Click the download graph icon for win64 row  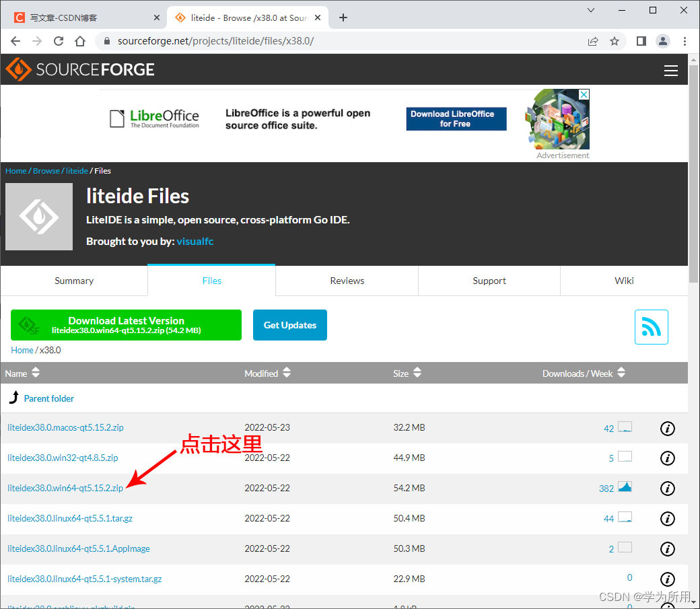point(625,487)
